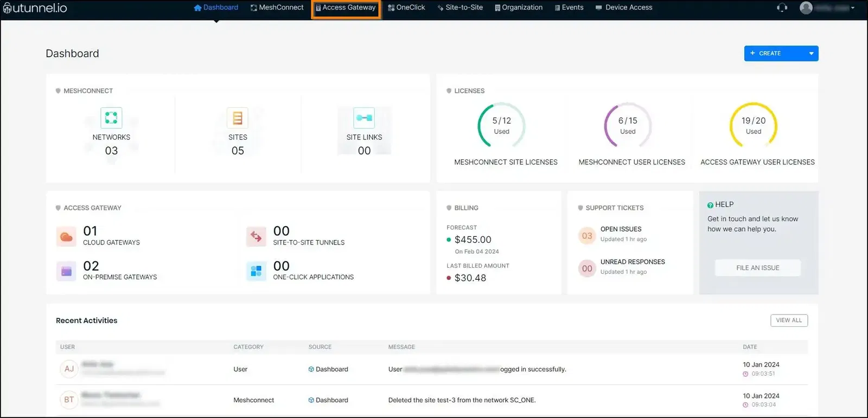Open the MeshConnect tab
Screen dimensions: 868x418
coord(277,8)
